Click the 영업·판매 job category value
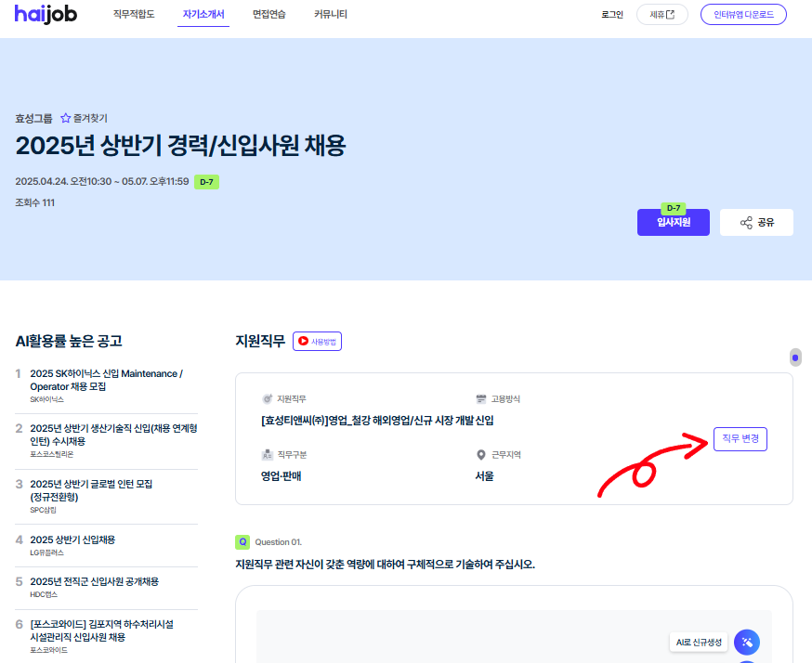This screenshot has height=663, width=812. (x=282, y=476)
